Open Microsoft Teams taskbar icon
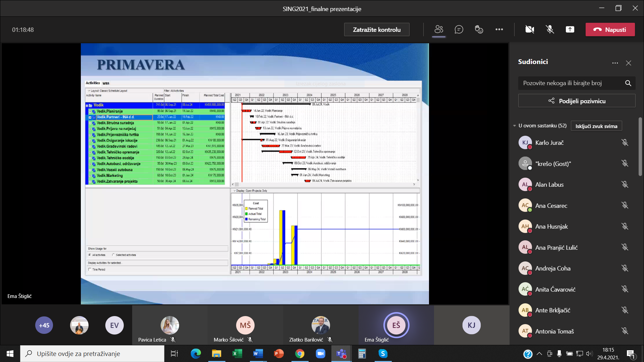644x362 pixels. tap(341, 354)
